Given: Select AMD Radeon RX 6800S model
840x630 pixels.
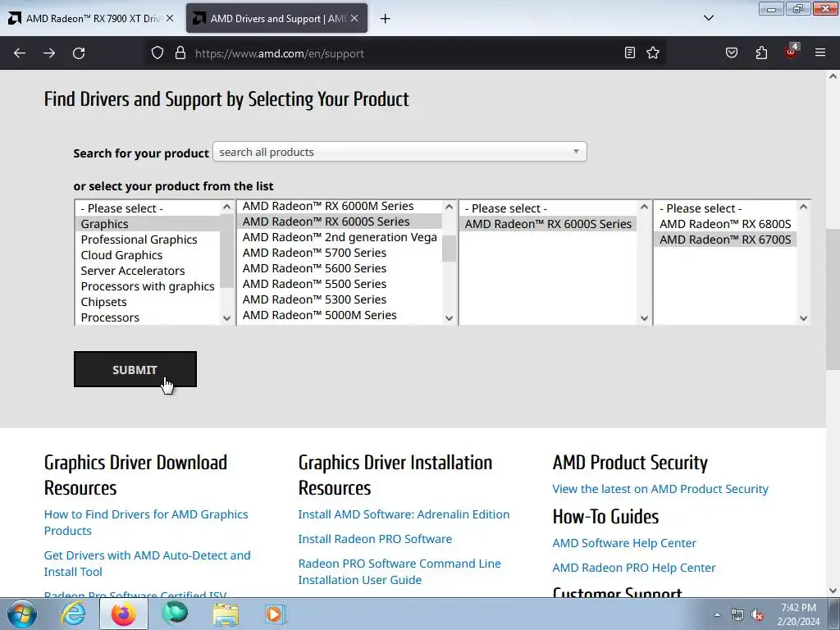Looking at the screenshot, I should coord(725,224).
